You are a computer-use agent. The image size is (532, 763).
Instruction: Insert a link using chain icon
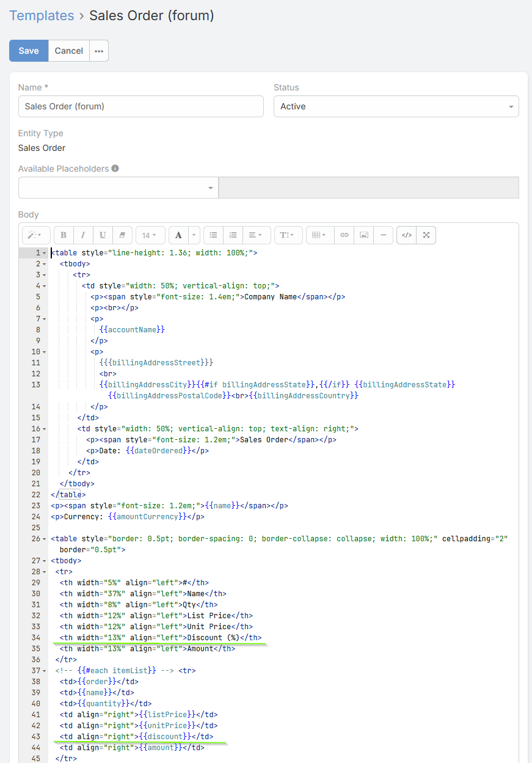click(344, 235)
